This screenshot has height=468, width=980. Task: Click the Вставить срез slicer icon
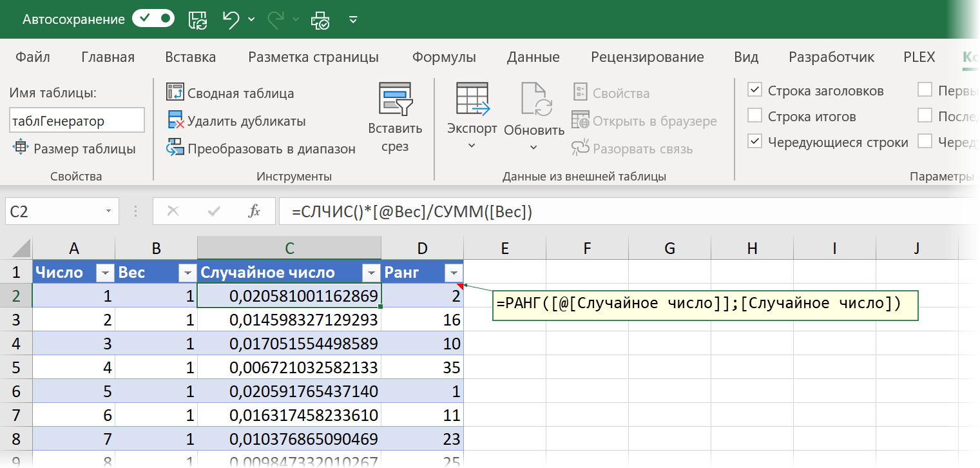pos(395,98)
